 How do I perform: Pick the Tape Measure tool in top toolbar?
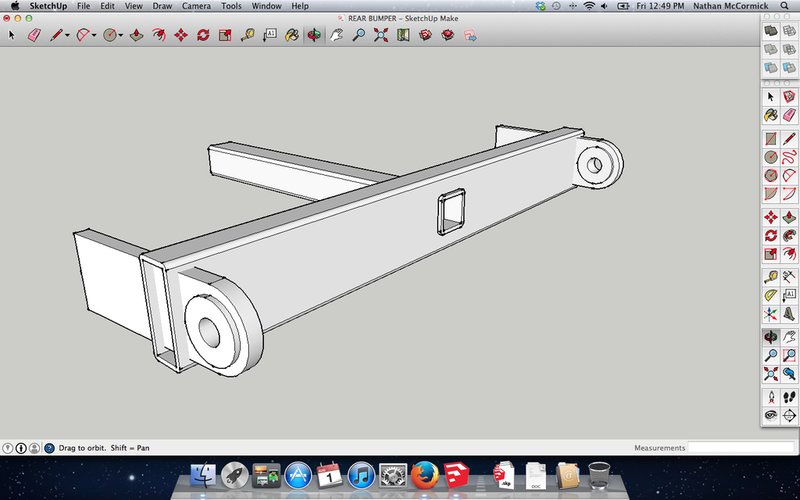pyautogui.click(x=247, y=35)
